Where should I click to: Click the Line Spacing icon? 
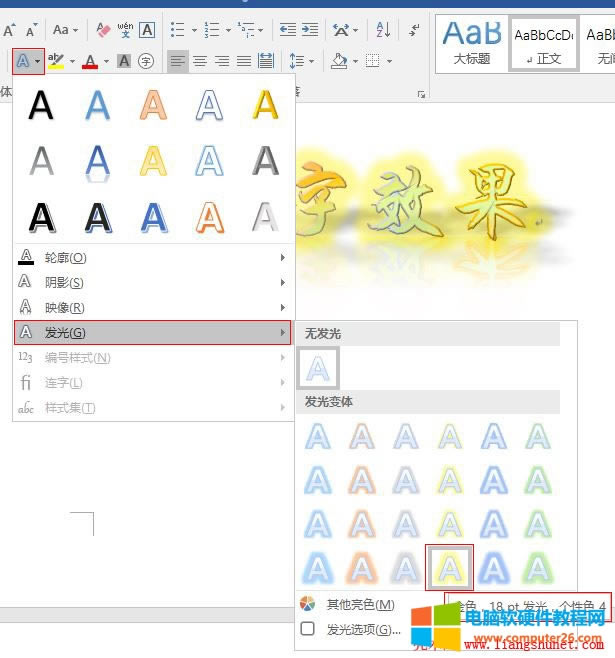pyautogui.click(x=297, y=61)
